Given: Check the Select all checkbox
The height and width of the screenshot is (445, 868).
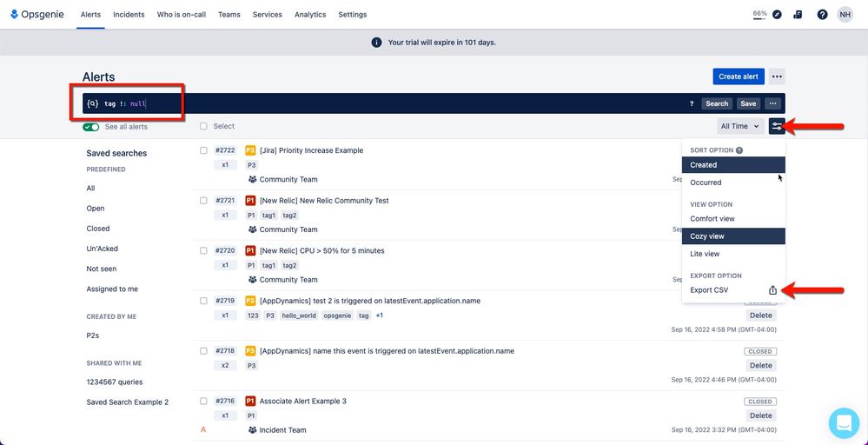Looking at the screenshot, I should (x=203, y=126).
